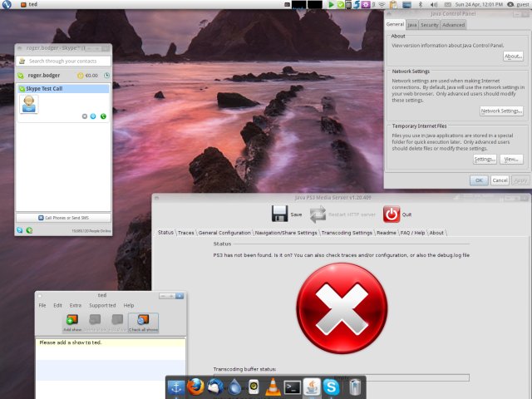
Task: Open the Terminal from the dock
Action: pyautogui.click(x=292, y=387)
